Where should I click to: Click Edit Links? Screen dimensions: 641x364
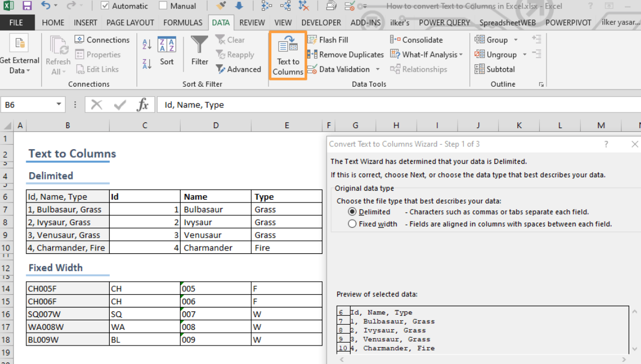click(x=97, y=69)
